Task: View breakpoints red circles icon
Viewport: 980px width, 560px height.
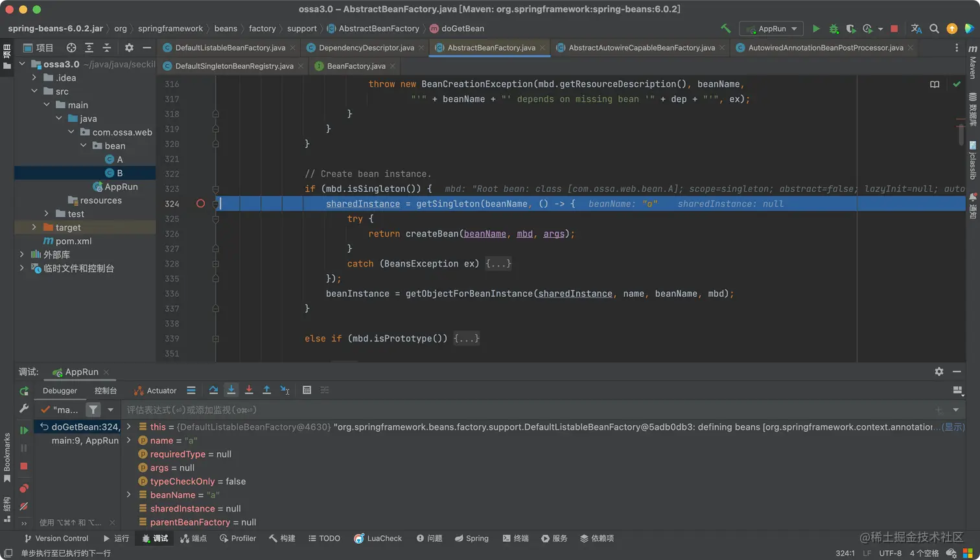Action: coord(24,488)
